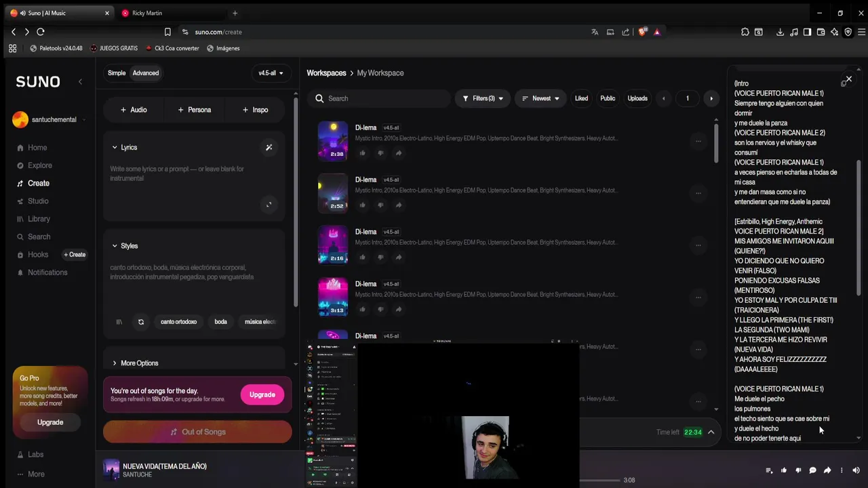Expand the Time left panel chevron
868x488 pixels.
pos(711,432)
